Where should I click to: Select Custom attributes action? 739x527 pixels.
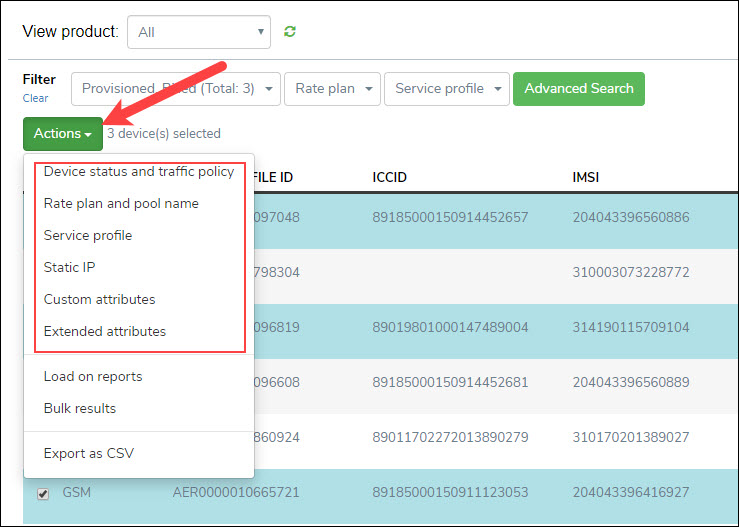(x=139, y=299)
